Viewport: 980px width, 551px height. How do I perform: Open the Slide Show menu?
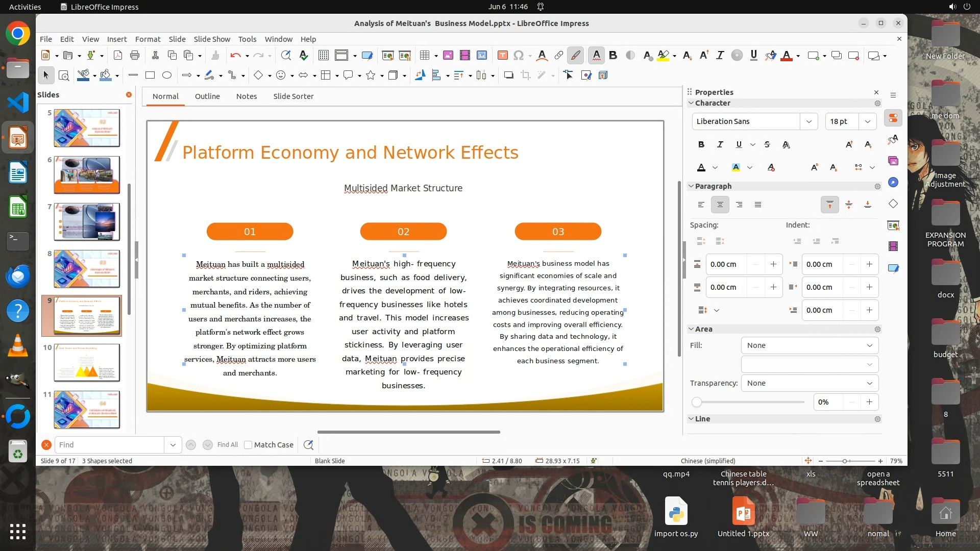click(212, 39)
